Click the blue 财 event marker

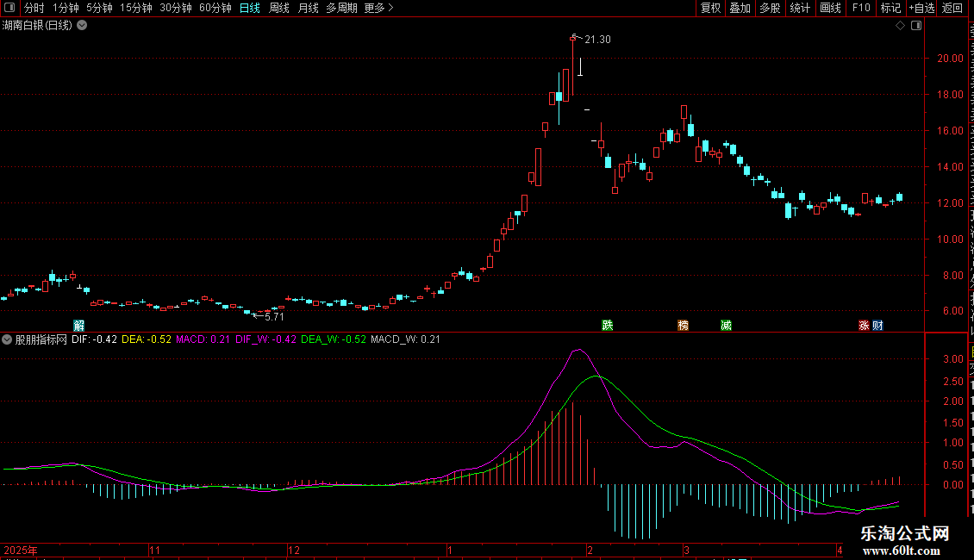(x=877, y=326)
